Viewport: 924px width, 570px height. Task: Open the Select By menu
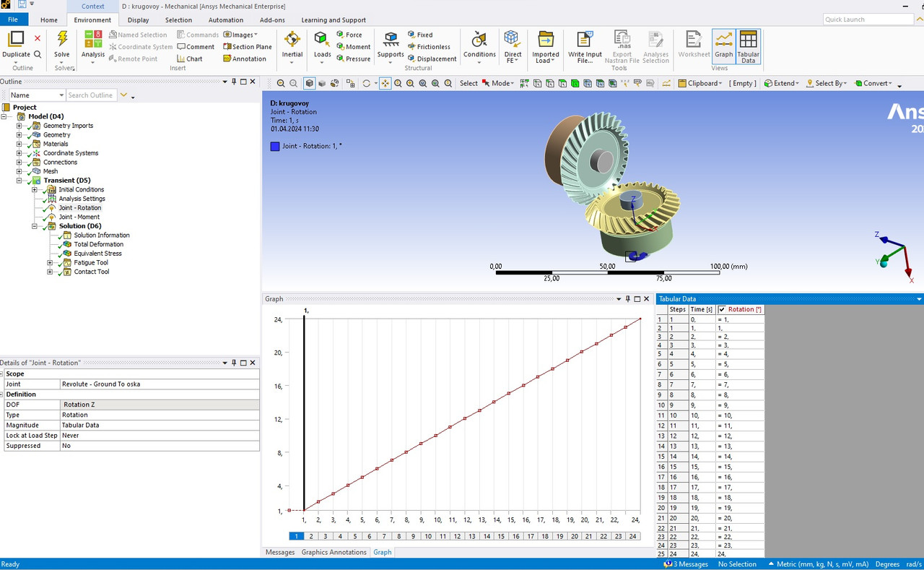(x=826, y=83)
